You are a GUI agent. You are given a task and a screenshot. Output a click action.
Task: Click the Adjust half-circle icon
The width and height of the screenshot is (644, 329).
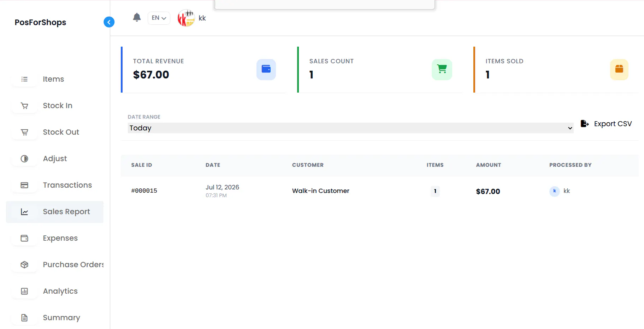click(x=24, y=159)
